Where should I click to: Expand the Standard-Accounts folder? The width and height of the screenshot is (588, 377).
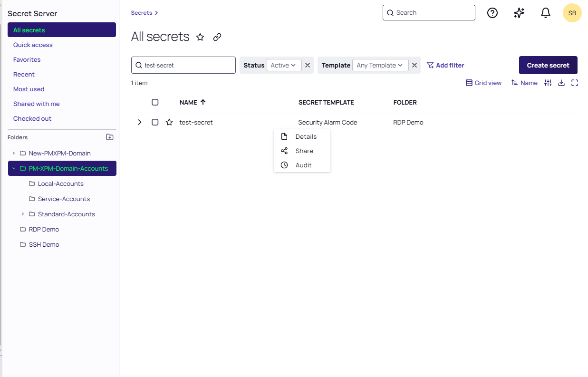click(x=23, y=214)
